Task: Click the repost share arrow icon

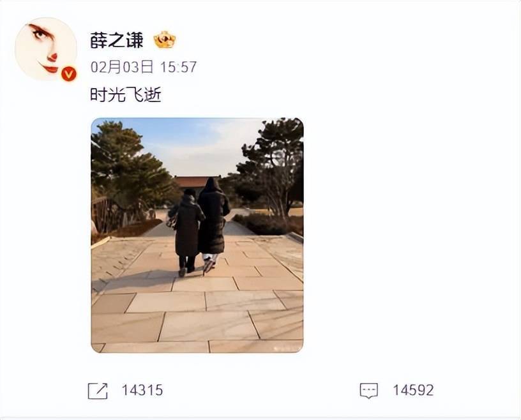Action: [98, 391]
